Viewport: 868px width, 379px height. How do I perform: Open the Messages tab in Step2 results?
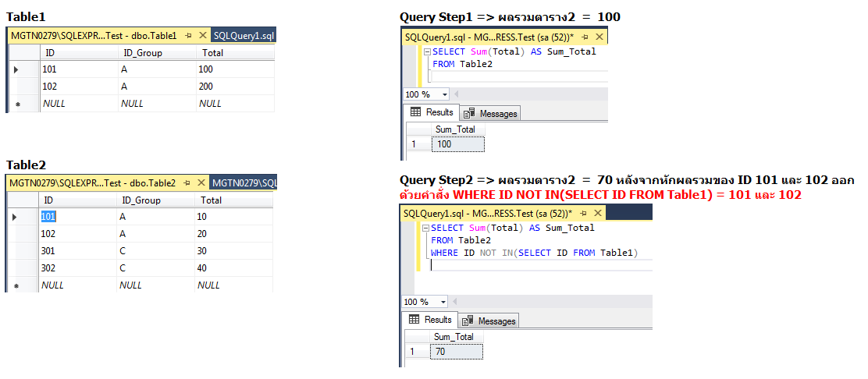pos(490,321)
